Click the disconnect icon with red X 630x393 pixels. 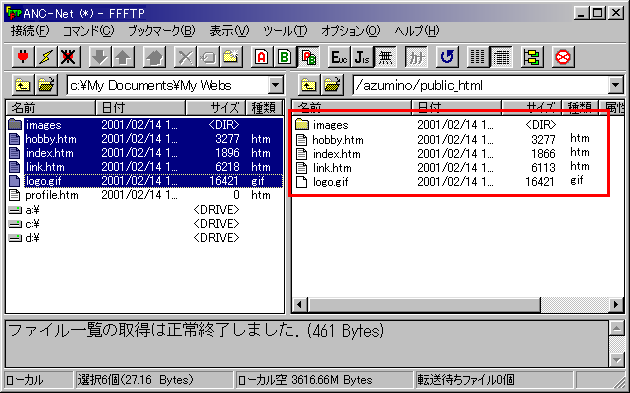tap(68, 57)
